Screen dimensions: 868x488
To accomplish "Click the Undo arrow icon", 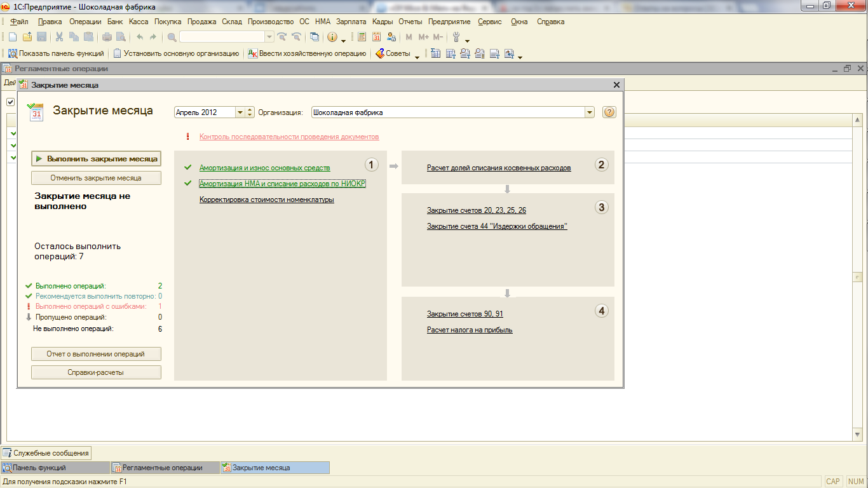I will click(140, 37).
